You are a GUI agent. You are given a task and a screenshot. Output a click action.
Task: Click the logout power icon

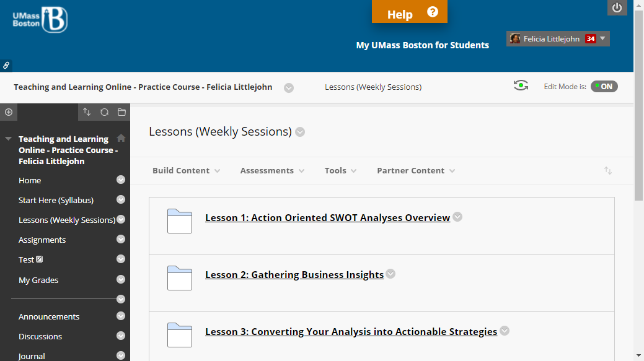pos(617,8)
